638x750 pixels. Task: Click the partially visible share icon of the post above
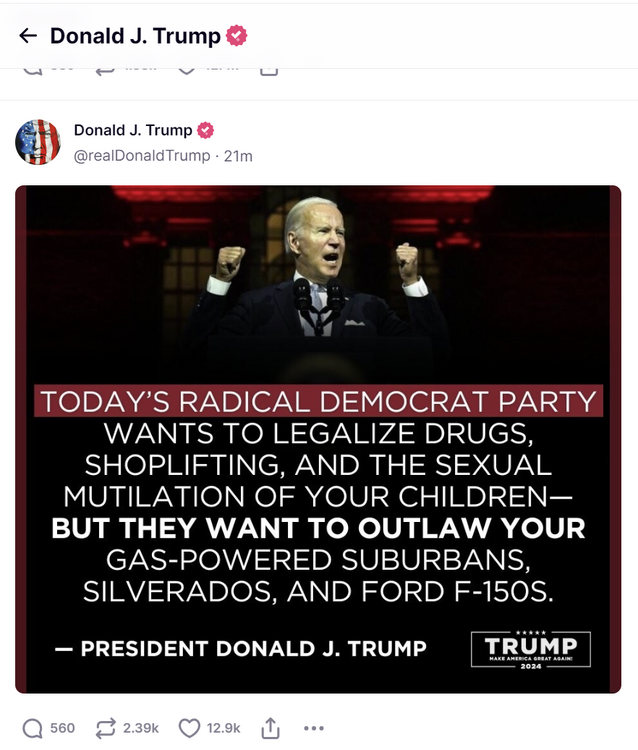point(268,71)
